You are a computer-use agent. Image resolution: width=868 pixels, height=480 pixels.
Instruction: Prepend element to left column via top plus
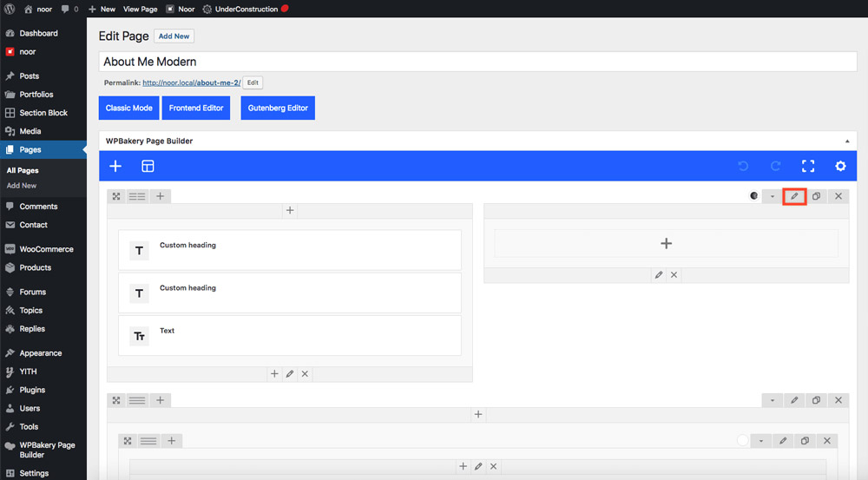290,210
